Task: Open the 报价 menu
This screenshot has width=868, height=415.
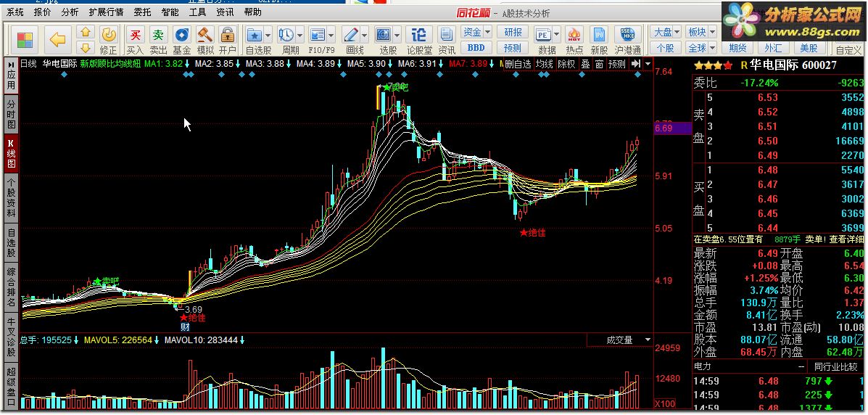Action: coord(42,12)
